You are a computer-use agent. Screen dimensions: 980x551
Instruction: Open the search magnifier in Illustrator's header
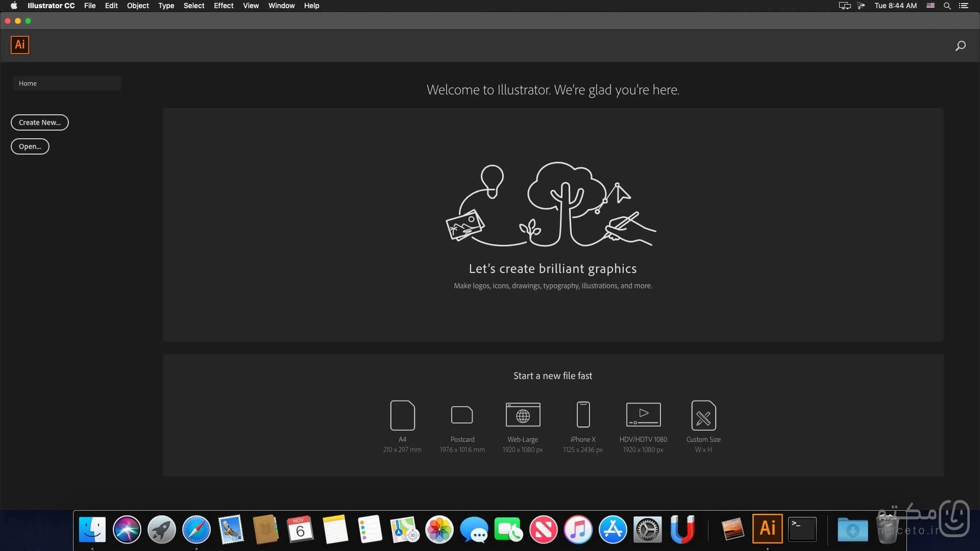click(960, 46)
